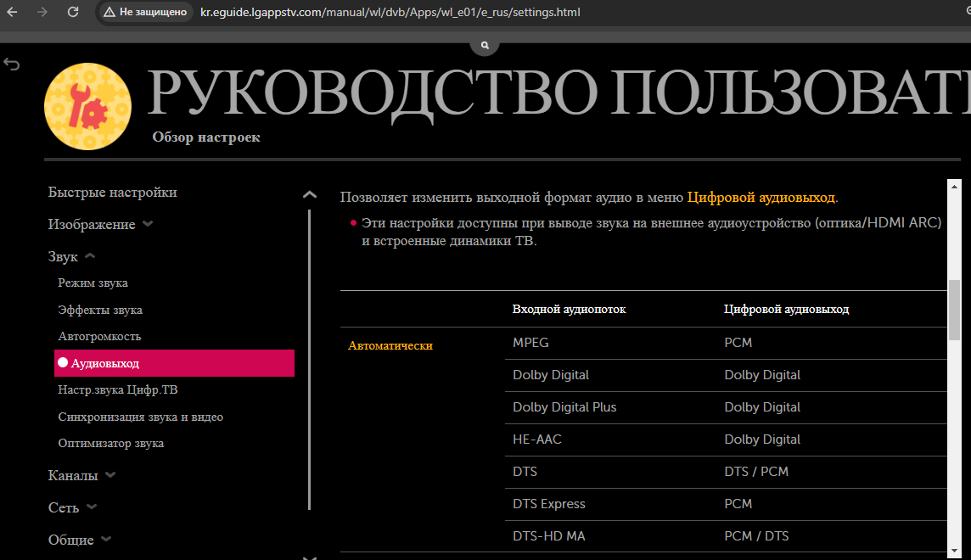Image resolution: width=971 pixels, height=560 pixels.
Task: Click the browser back arrow
Action: pos(13,13)
